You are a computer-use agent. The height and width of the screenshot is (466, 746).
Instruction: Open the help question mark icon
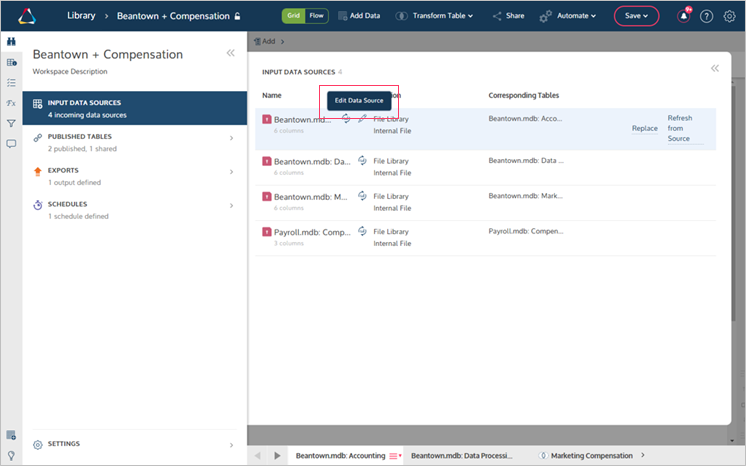click(x=707, y=16)
